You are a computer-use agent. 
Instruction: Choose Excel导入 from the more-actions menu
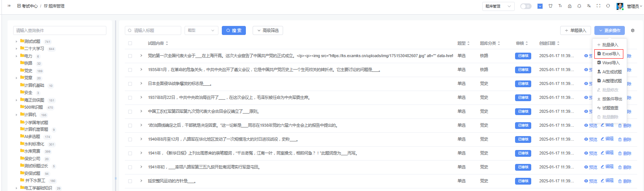click(609, 54)
